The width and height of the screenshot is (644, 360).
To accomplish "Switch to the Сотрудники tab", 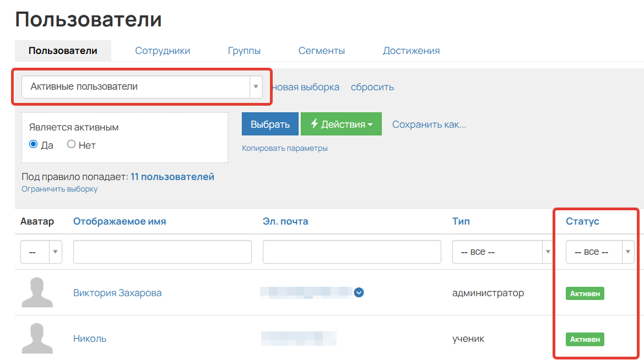I will [x=163, y=50].
